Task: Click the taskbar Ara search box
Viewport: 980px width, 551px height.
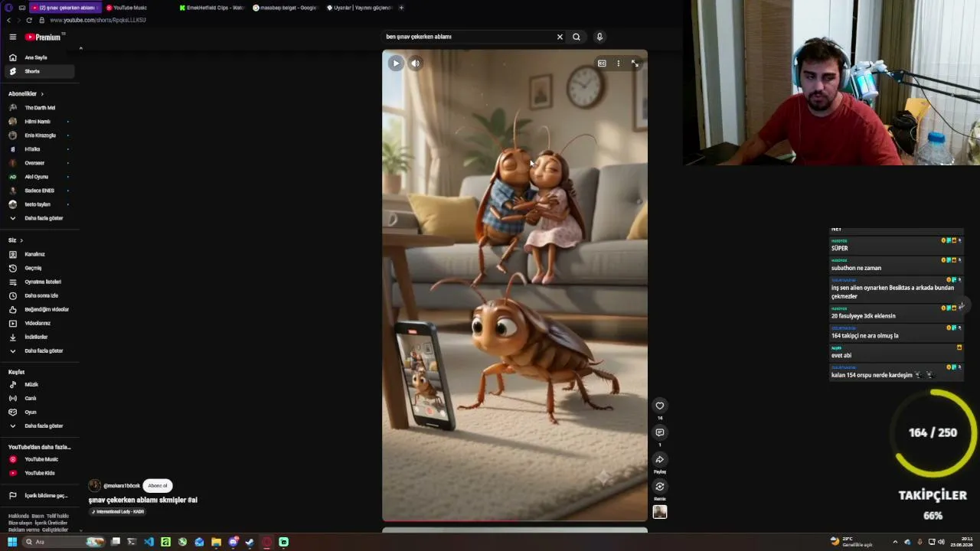Action: 64,542
